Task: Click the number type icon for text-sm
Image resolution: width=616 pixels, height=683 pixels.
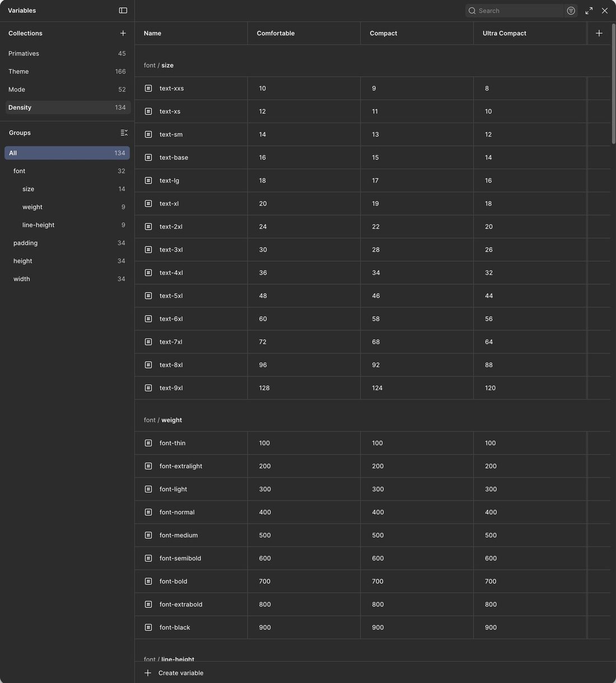Action: coord(148,134)
